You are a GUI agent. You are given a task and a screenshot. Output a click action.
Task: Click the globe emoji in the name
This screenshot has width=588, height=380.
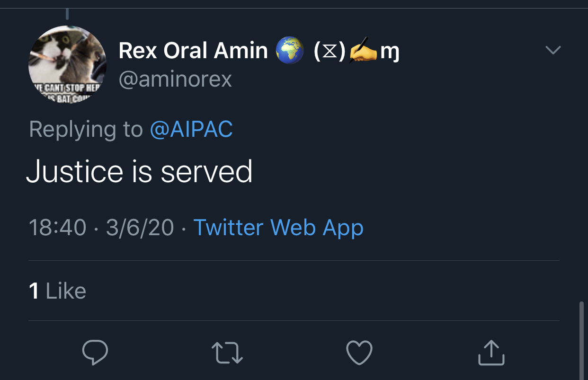pos(289,51)
